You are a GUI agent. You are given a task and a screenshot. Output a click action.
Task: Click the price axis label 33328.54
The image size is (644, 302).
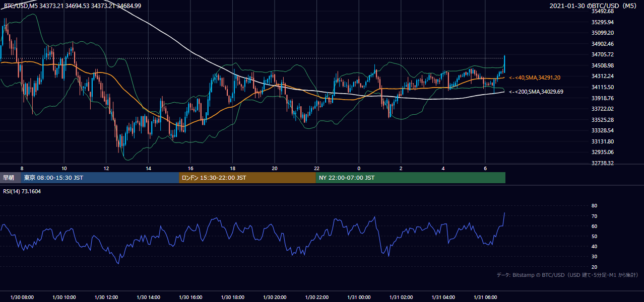point(603,130)
